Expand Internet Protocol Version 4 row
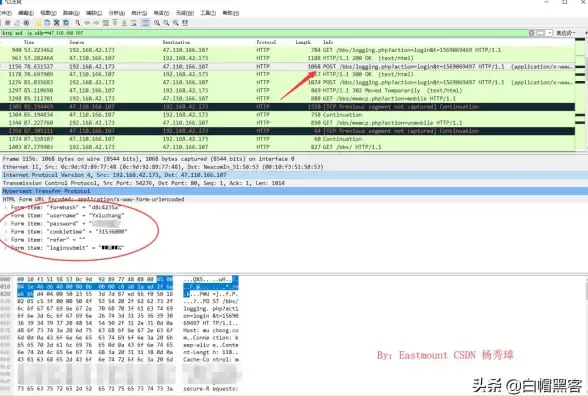Image resolution: width=588 pixels, height=396 pixels. pyautogui.click(x=294, y=175)
